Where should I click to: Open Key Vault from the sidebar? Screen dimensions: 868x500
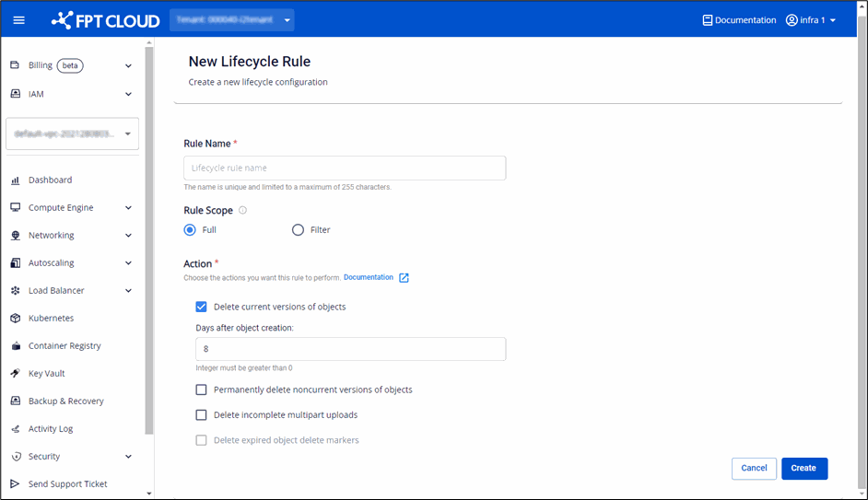coord(46,373)
